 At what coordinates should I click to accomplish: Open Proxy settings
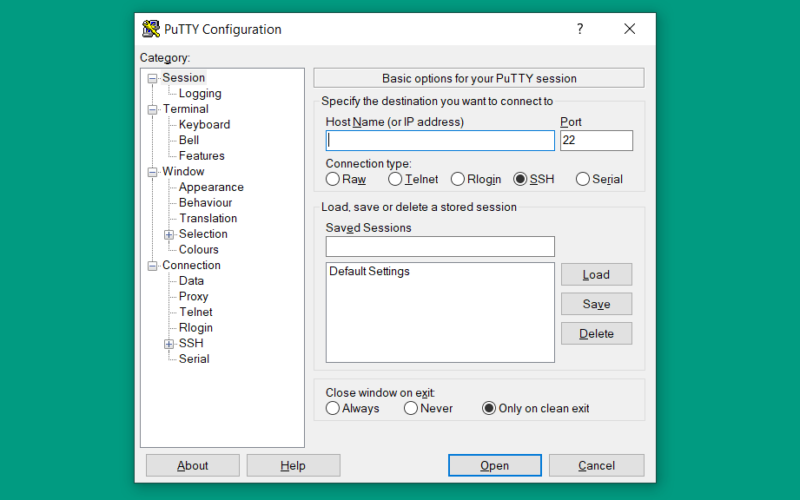tap(193, 296)
